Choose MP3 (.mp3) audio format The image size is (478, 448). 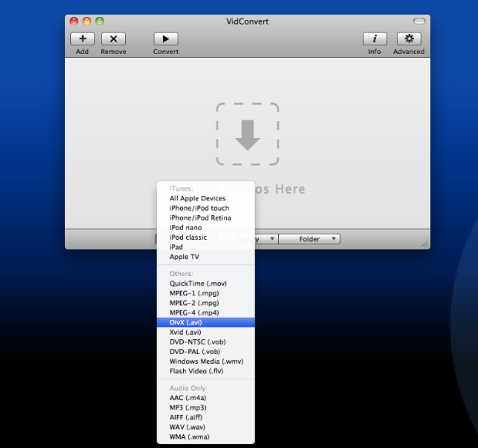pyautogui.click(x=206, y=408)
